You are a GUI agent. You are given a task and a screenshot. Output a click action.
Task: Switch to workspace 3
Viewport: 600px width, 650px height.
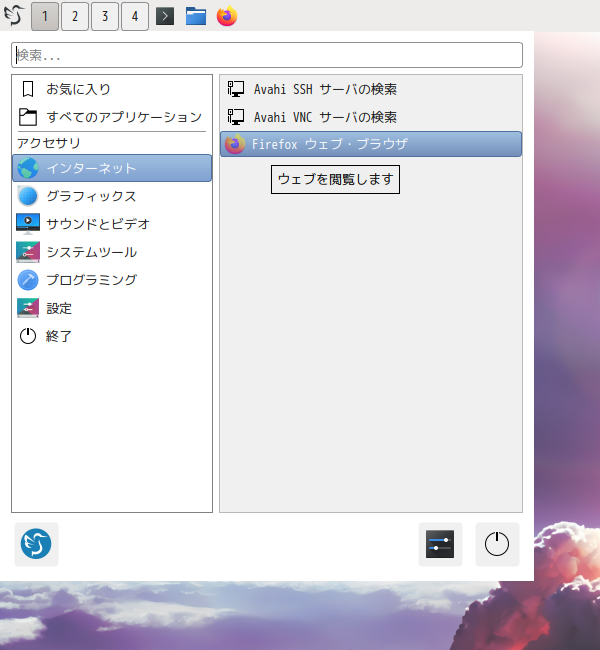click(105, 16)
